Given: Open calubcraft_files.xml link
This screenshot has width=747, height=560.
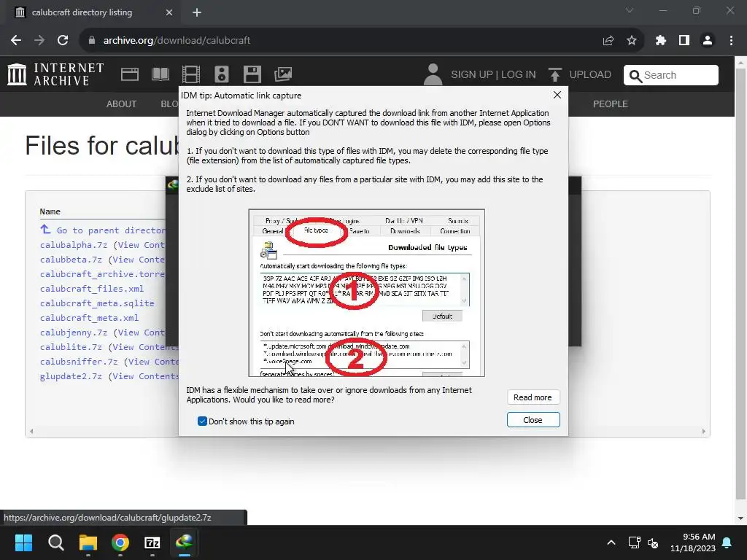Looking at the screenshot, I should coord(92,289).
